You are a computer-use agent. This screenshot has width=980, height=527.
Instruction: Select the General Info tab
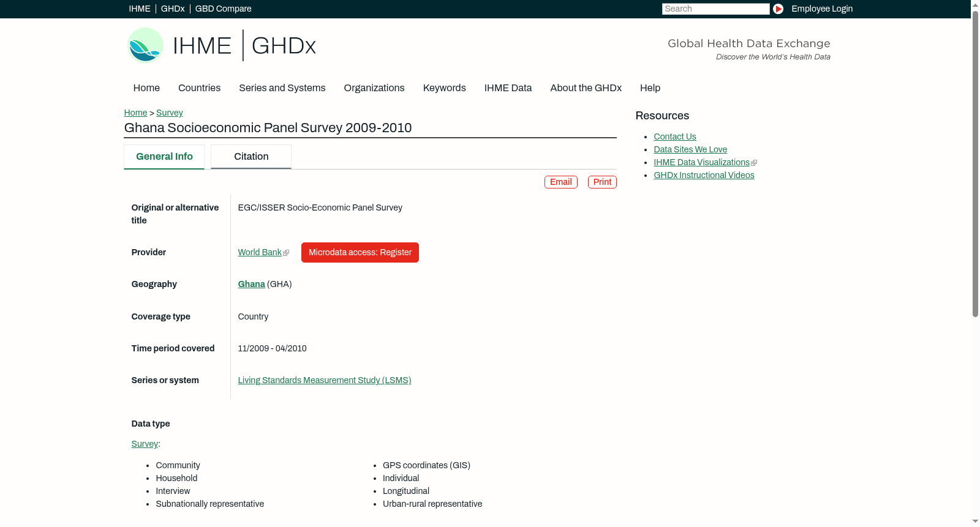coord(164,157)
